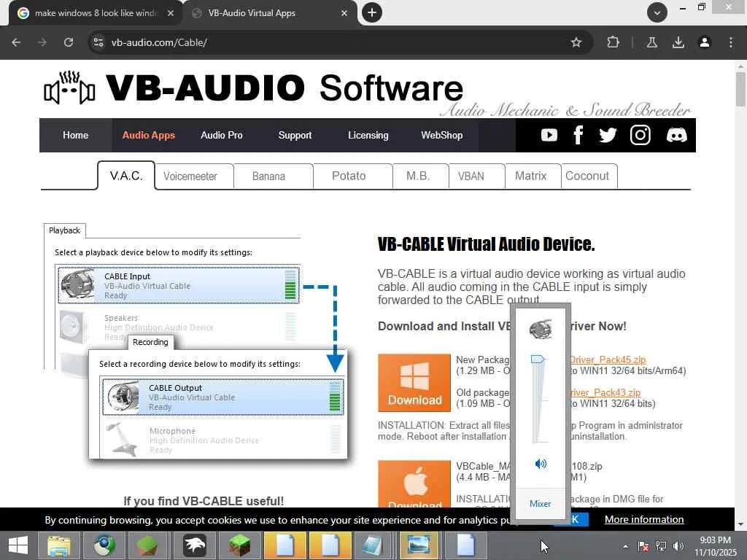Click the orange Apple Download button

click(414, 484)
